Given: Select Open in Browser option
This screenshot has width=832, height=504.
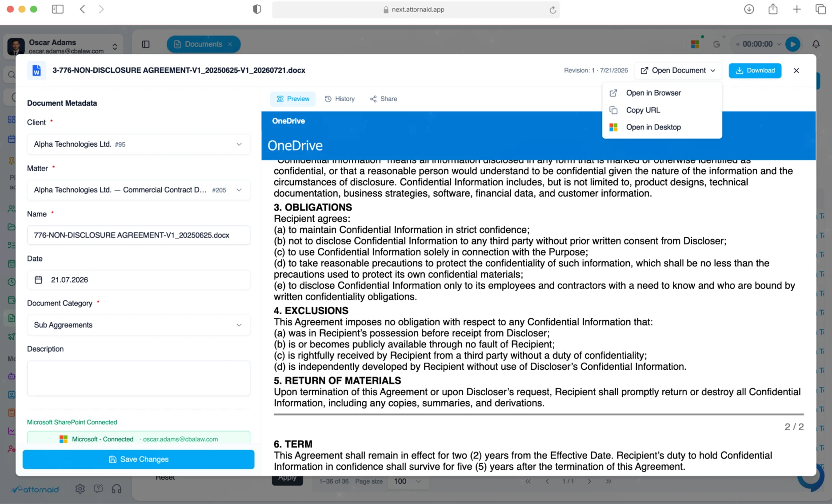Looking at the screenshot, I should (662, 93).
